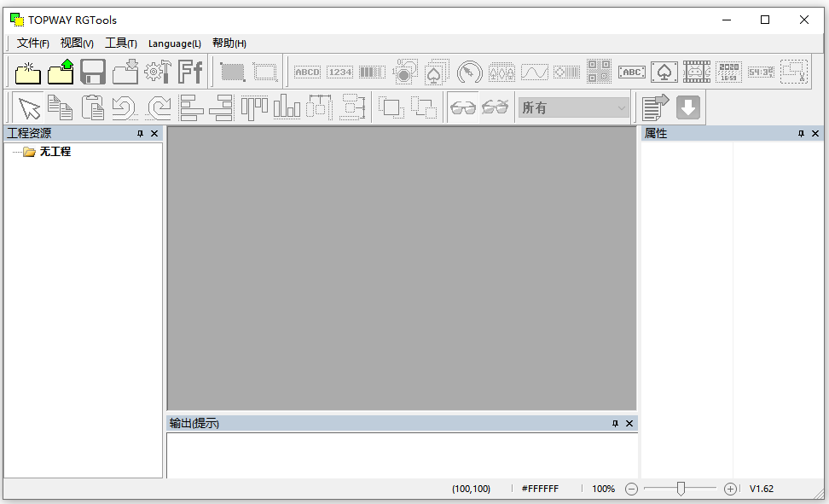This screenshot has width=829, height=504.
Task: Zoom in with the plus button
Action: [730, 490]
